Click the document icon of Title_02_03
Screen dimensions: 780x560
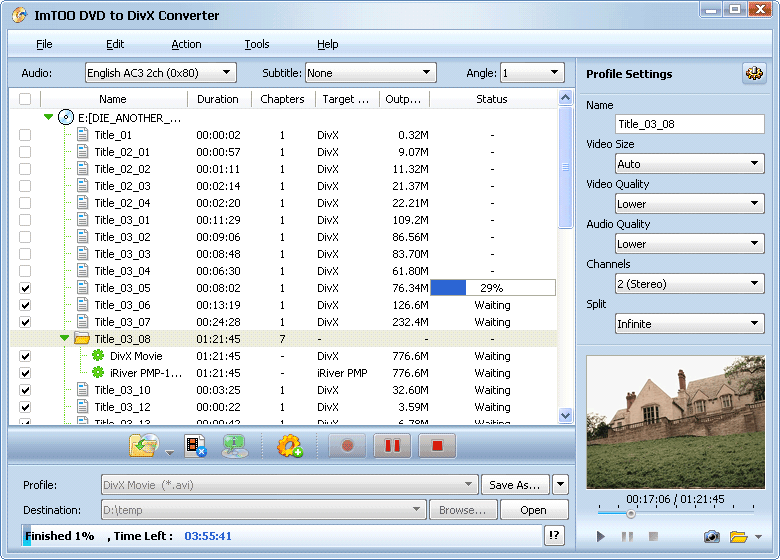click(83, 186)
